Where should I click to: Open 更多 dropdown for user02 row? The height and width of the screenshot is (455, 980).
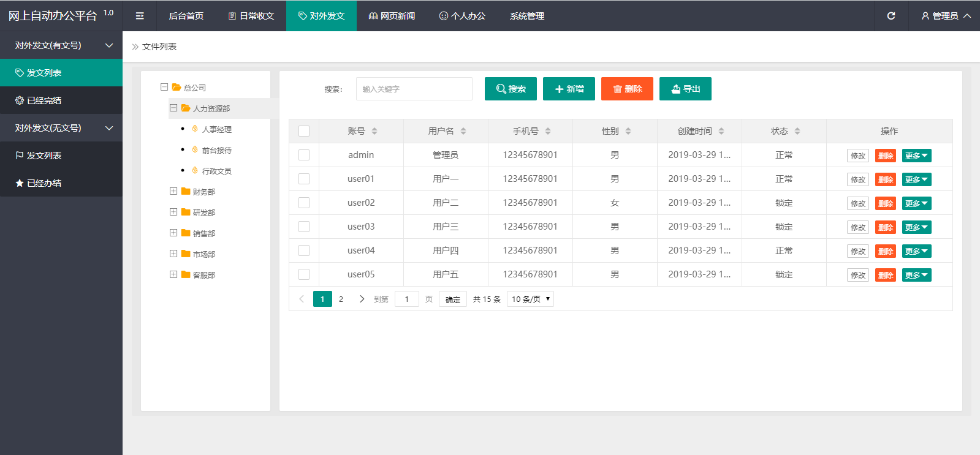[x=916, y=203]
